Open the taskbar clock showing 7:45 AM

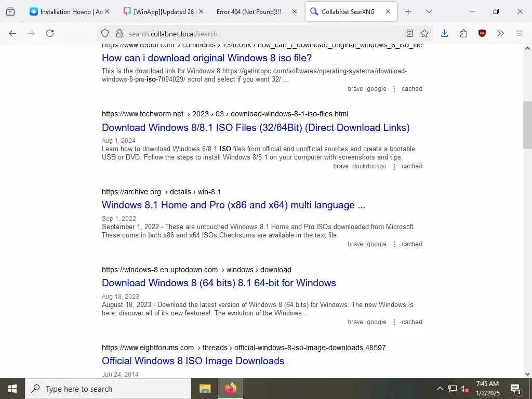click(487, 389)
